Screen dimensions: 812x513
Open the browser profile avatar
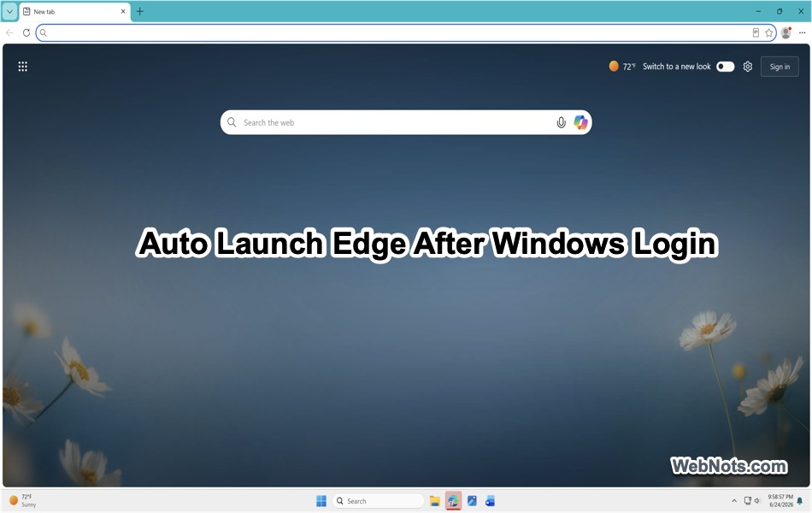pos(786,33)
